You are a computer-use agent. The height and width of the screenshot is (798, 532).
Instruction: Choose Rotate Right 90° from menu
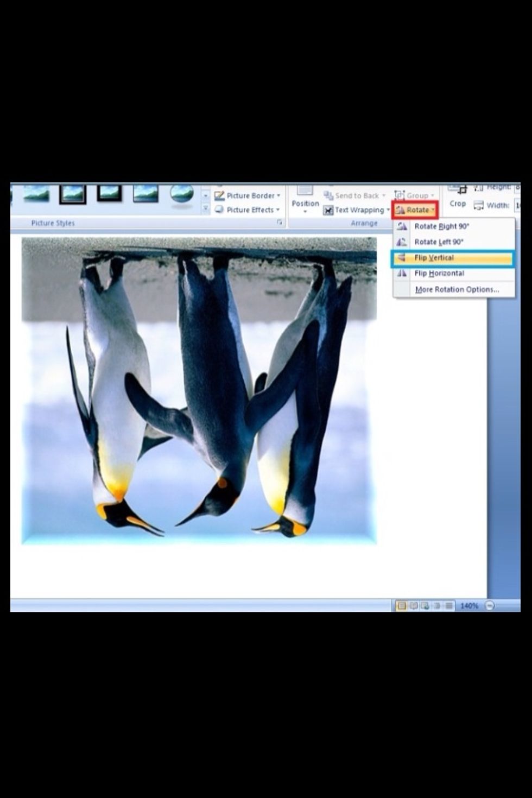click(x=441, y=226)
